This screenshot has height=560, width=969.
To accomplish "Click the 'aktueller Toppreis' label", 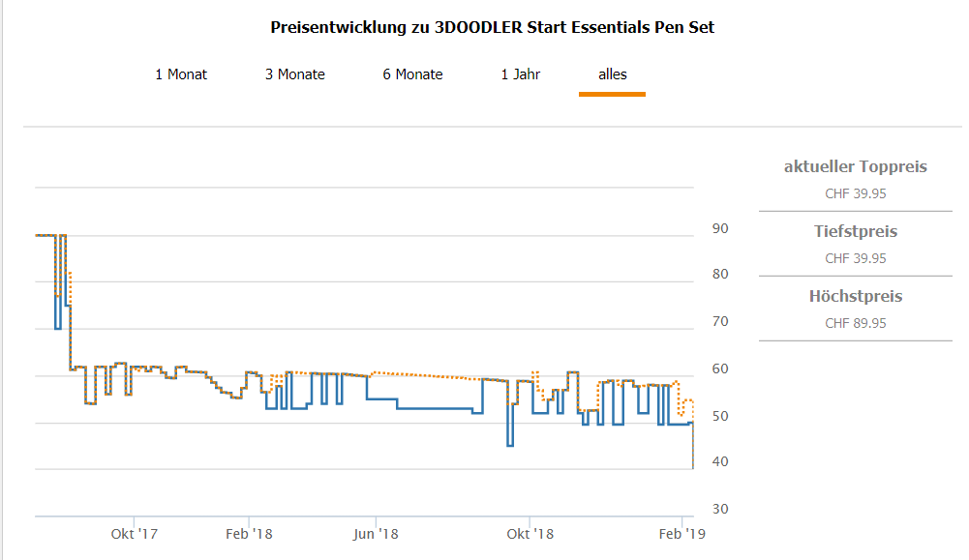I will (x=855, y=167).
